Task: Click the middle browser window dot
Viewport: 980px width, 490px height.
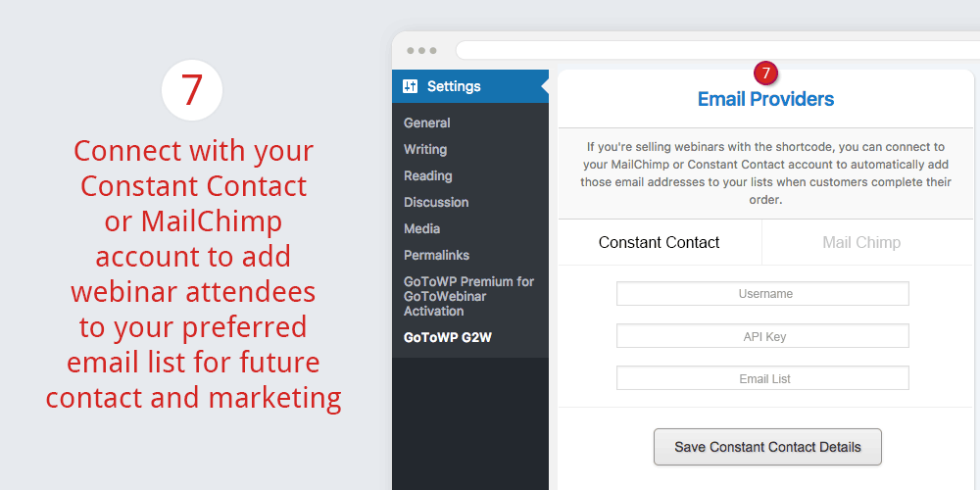Action: coord(421,51)
